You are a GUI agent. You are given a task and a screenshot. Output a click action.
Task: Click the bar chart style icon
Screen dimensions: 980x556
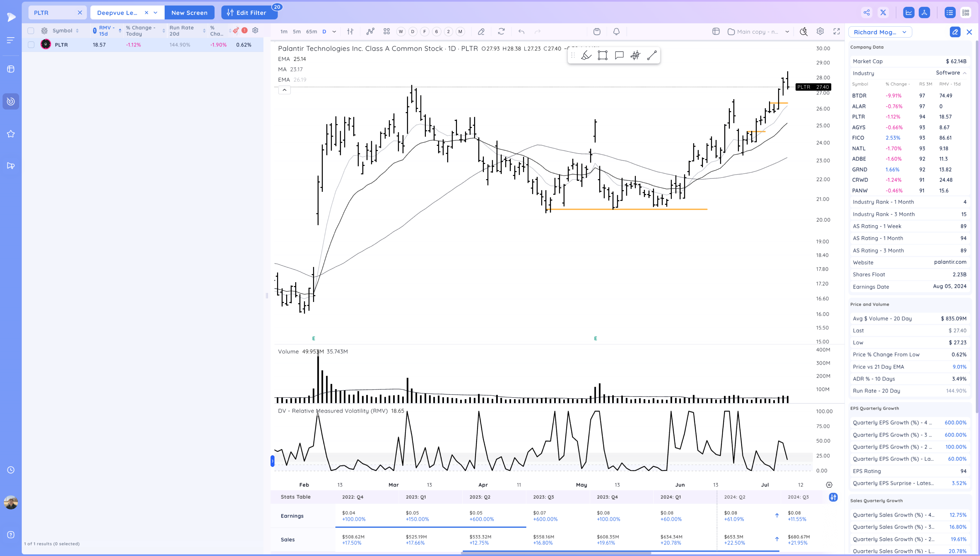point(350,32)
